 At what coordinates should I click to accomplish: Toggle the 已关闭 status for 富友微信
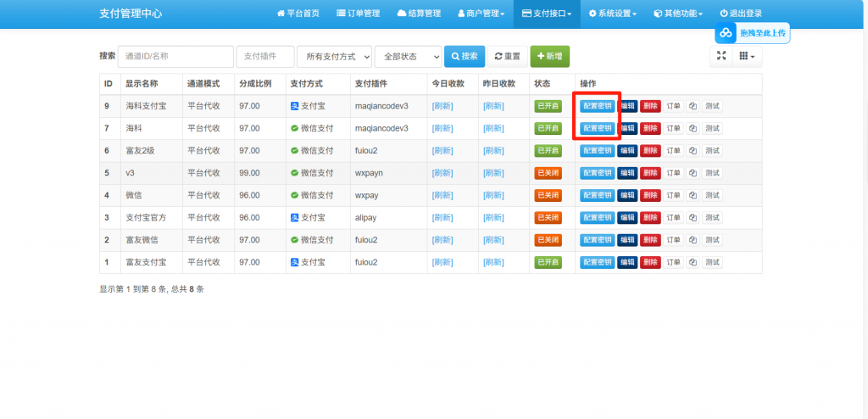tap(548, 240)
